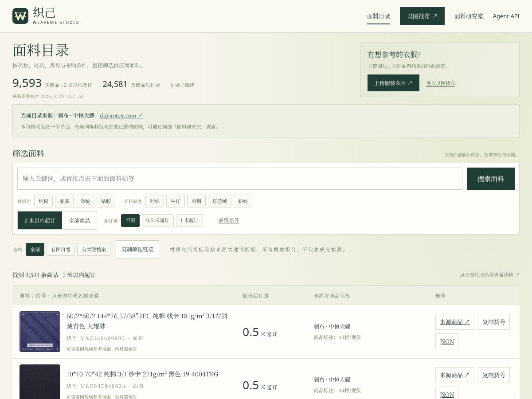Select the 灯芯绒 fabric category tag

tap(219, 201)
